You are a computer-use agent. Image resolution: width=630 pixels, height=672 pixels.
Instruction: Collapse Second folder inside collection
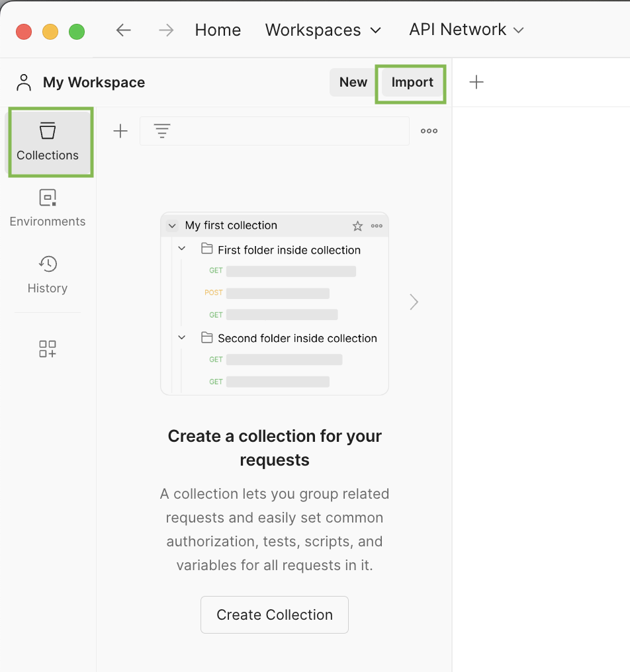point(182,337)
